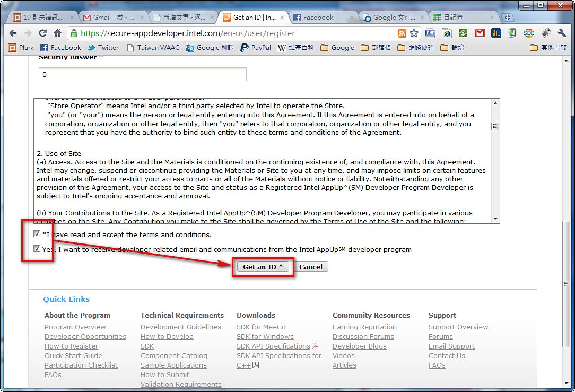Open the IE tab extension icon
This screenshot has width=575, height=392.
[447, 33]
